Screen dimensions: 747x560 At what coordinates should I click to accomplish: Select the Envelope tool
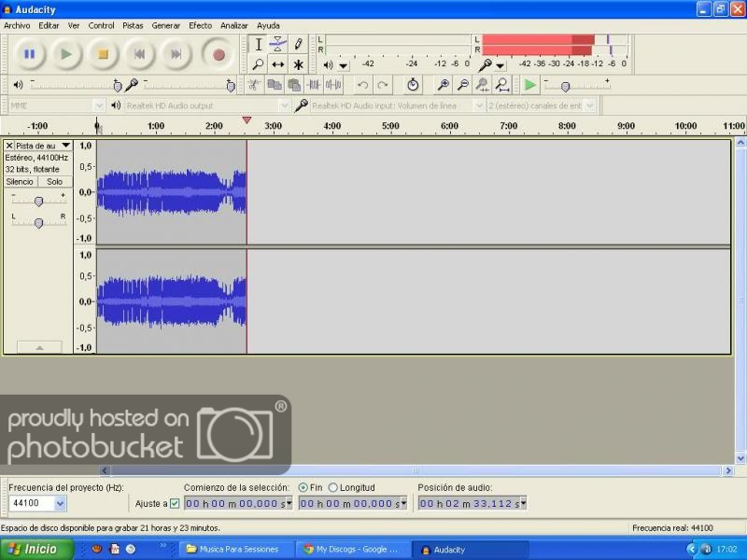(x=278, y=44)
